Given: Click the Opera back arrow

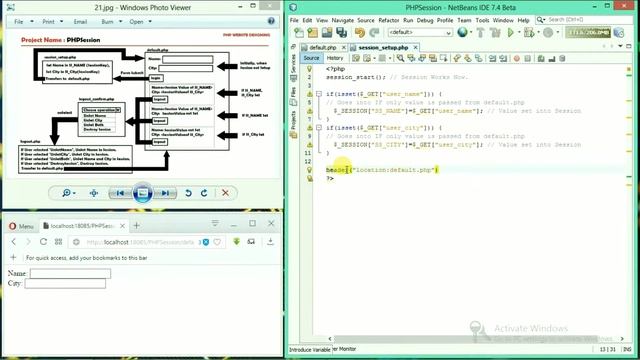Looking at the screenshot, I should (13, 242).
